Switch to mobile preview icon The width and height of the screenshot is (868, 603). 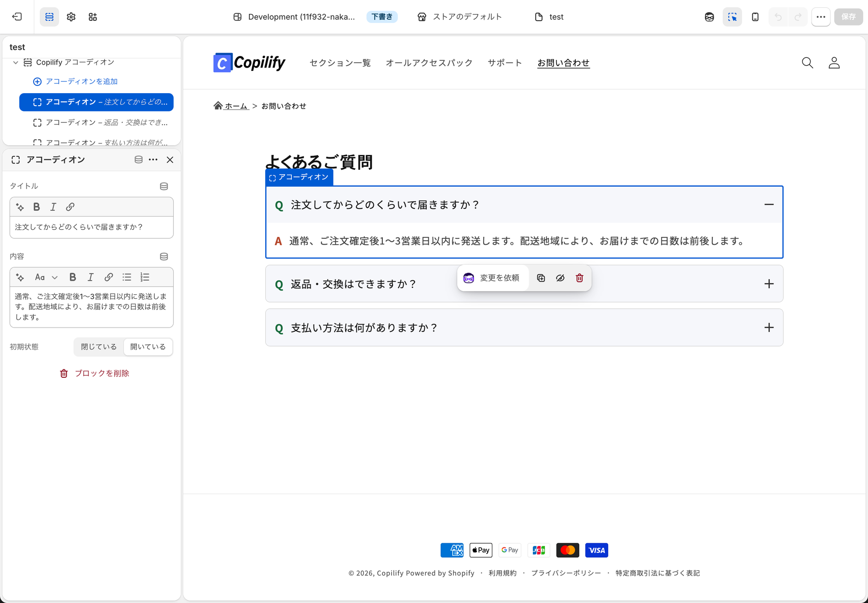(x=755, y=17)
